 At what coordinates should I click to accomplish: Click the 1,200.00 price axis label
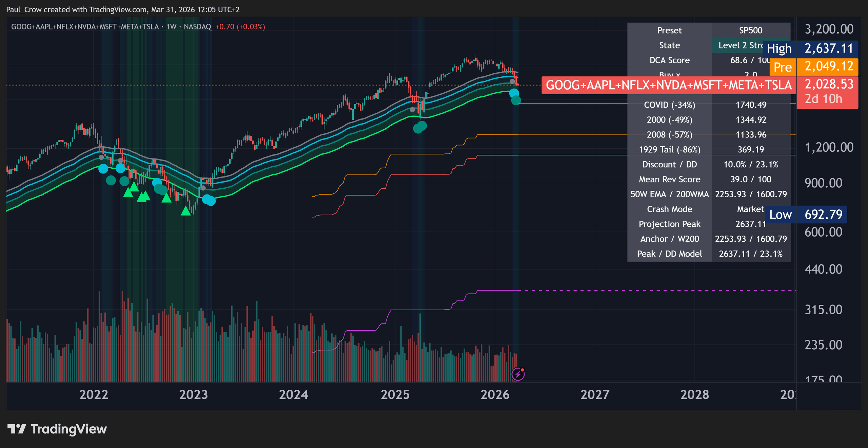point(829,147)
